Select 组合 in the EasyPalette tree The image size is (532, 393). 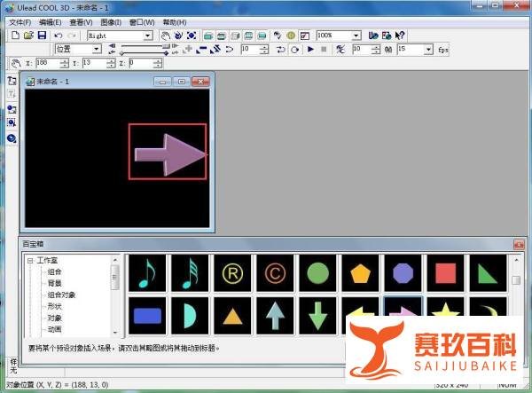[x=54, y=271]
